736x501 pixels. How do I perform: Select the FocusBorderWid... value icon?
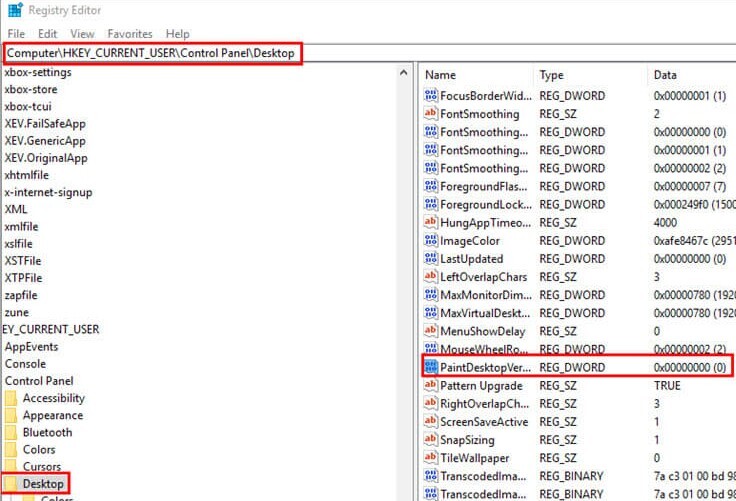coord(430,95)
